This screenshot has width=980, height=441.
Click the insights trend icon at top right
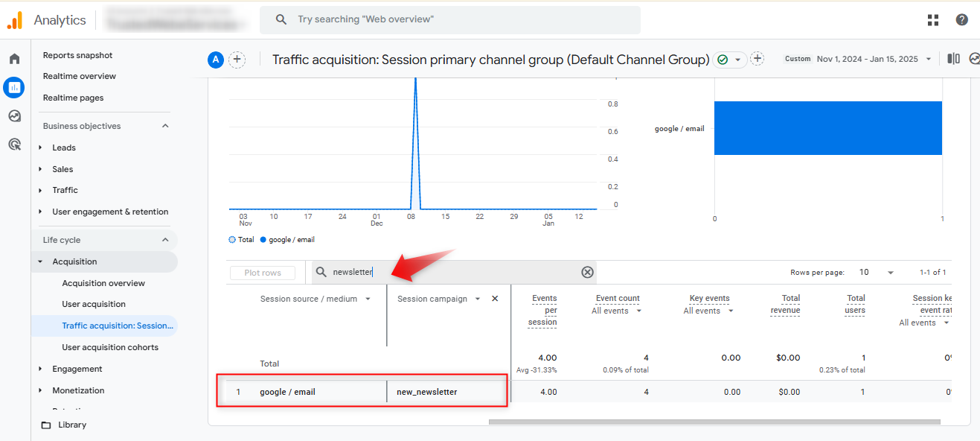coord(974,59)
